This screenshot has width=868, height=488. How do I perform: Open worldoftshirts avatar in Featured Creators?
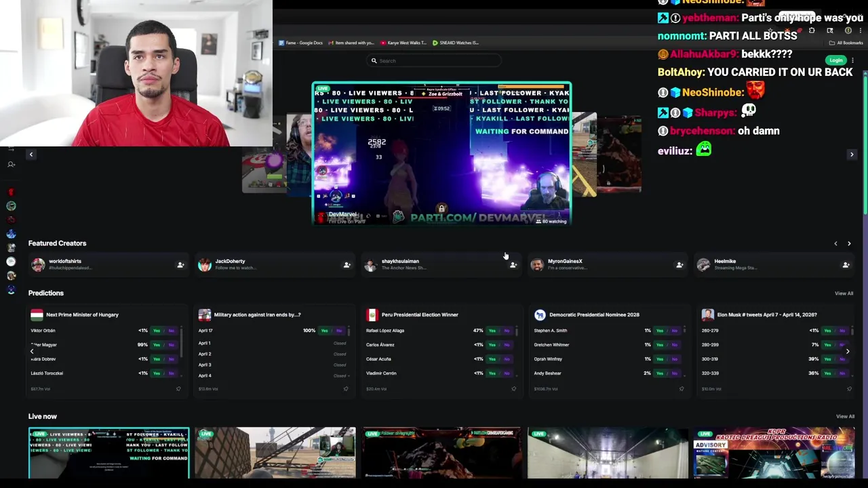pos(38,264)
